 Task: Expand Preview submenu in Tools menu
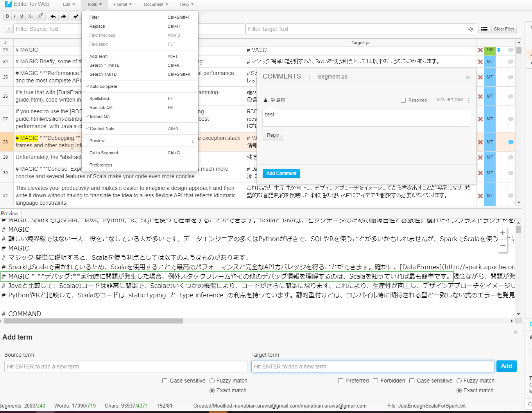click(x=140, y=141)
